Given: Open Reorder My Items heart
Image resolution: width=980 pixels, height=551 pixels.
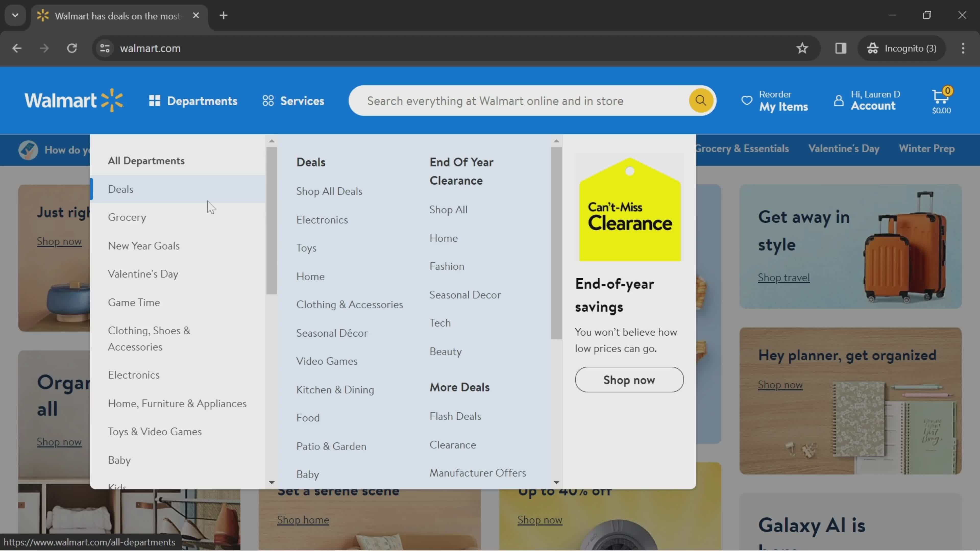Looking at the screenshot, I should (775, 101).
